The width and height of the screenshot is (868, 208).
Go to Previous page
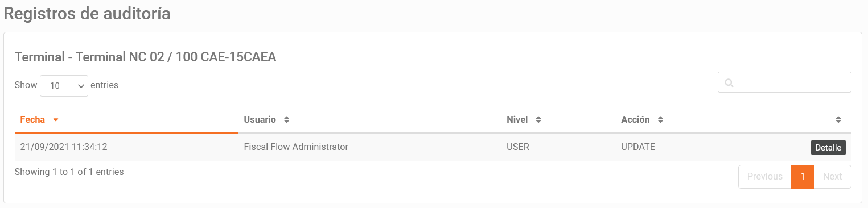pos(764,177)
